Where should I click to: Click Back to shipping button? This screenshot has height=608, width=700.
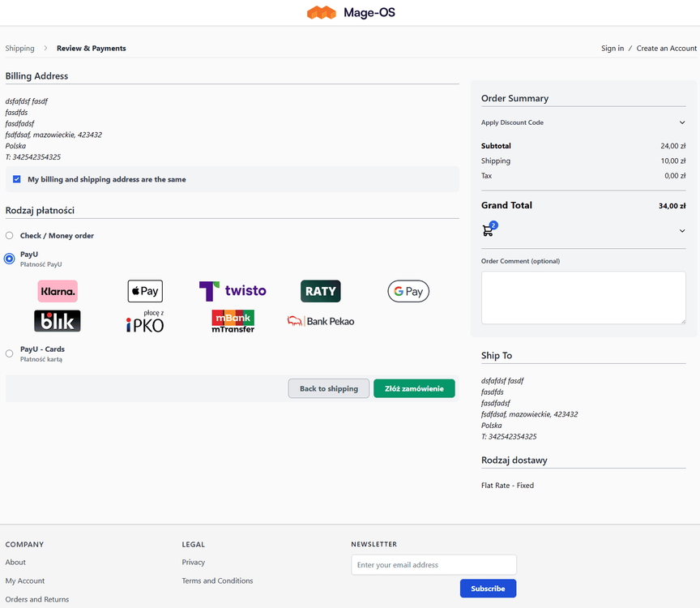click(329, 388)
